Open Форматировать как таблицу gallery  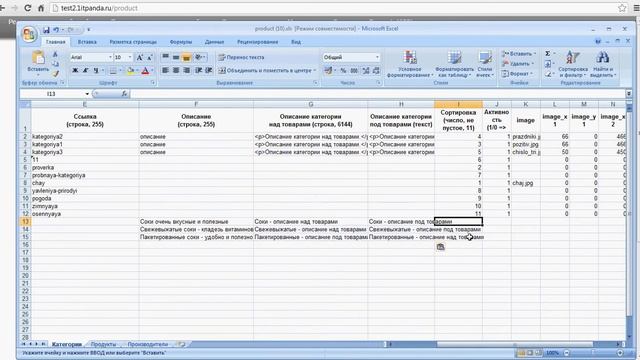[x=454, y=64]
